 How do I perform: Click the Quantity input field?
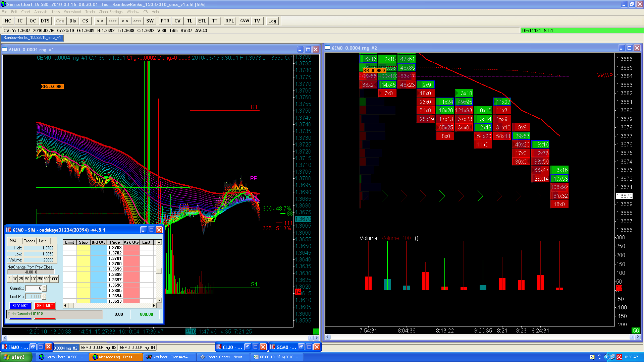click(34, 288)
